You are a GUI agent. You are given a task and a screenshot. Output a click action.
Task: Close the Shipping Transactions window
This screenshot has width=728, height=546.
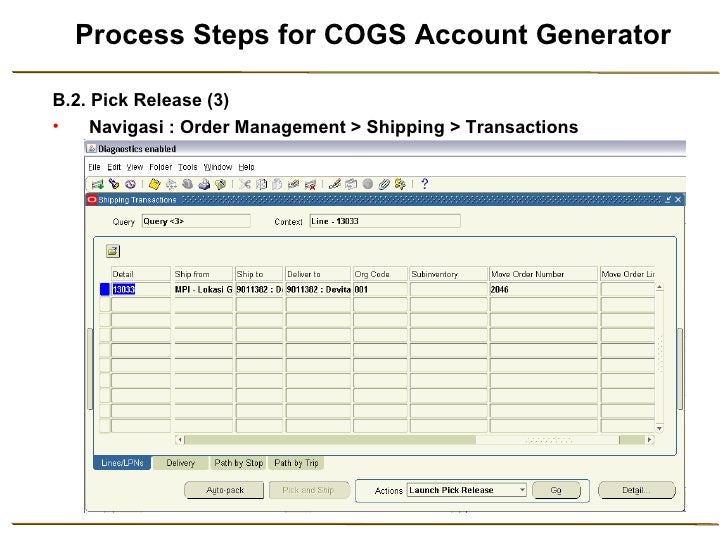coord(678,200)
